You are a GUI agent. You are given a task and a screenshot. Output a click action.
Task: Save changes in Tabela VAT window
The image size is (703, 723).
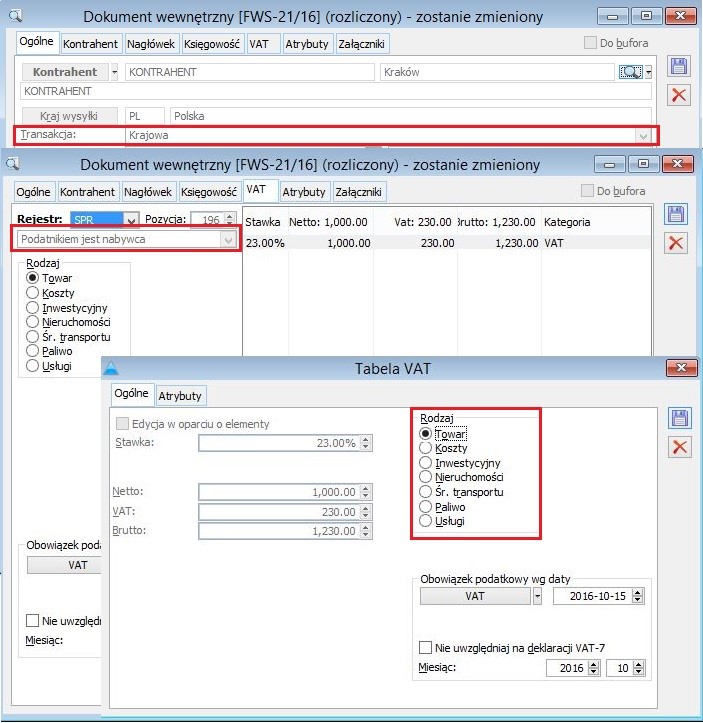point(679,418)
